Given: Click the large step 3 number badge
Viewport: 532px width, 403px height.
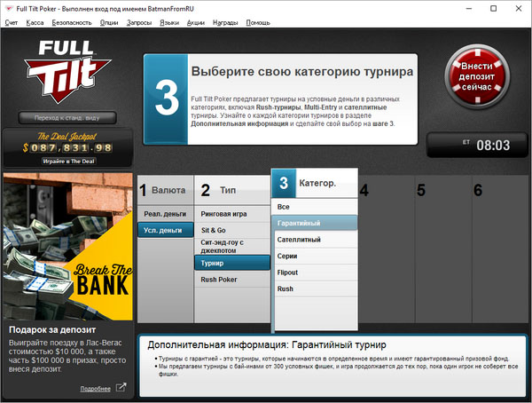Looking at the screenshot, I should click(x=166, y=99).
